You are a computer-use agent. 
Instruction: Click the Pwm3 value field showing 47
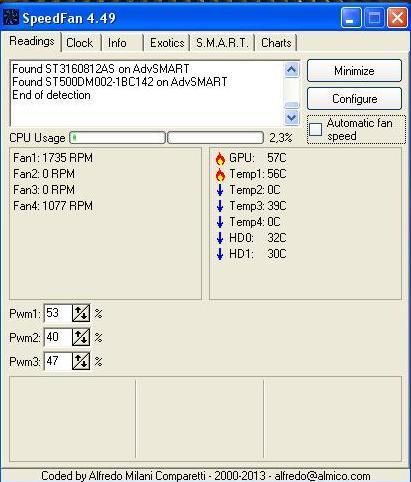pos(58,361)
